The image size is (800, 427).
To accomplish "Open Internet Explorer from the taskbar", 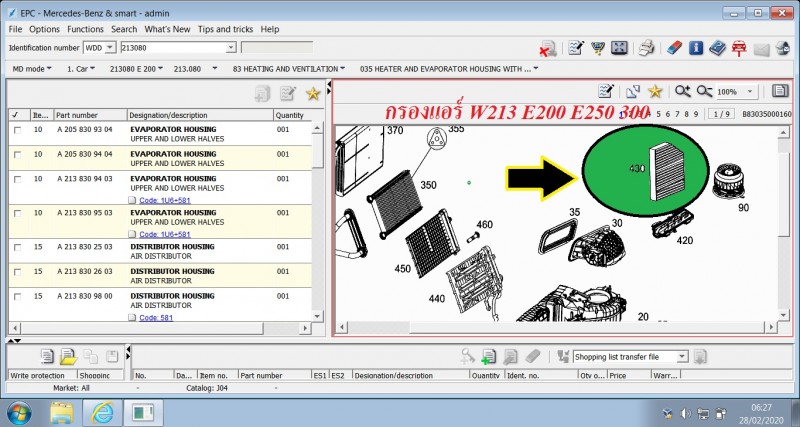I will pyautogui.click(x=102, y=413).
